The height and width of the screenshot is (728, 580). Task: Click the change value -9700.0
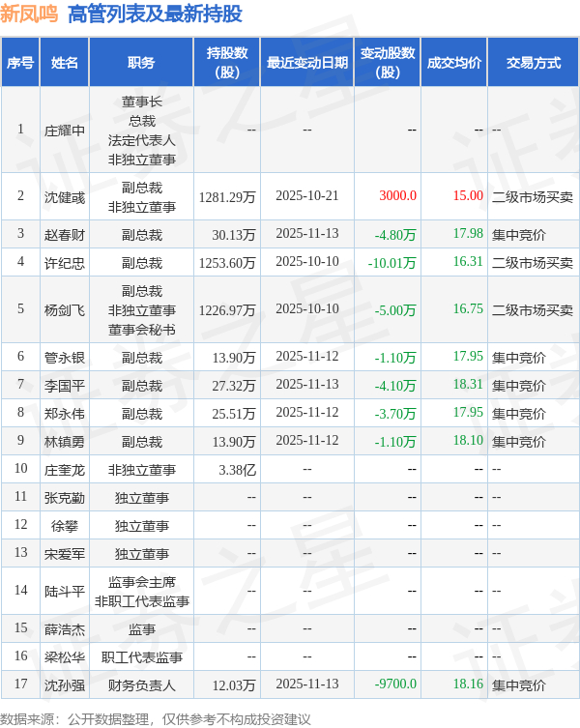395,684
